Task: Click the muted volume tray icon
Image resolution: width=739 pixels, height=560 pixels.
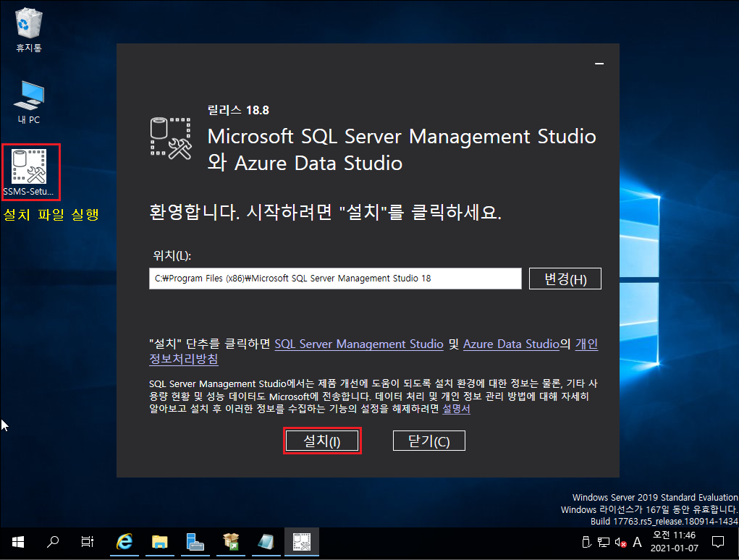Action: tap(620, 543)
